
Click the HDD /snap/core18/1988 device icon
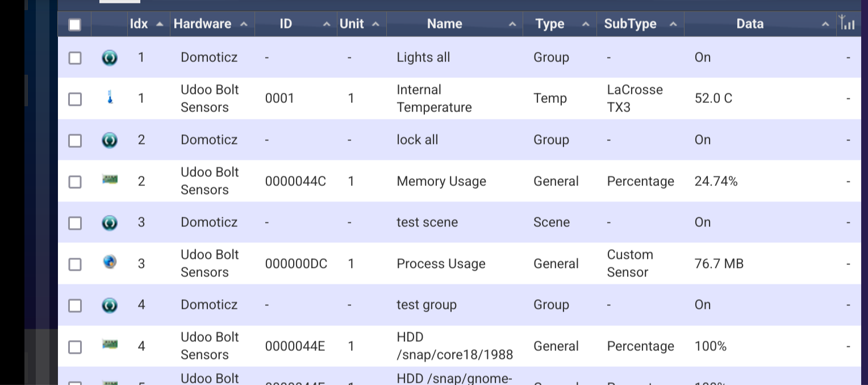[110, 344]
